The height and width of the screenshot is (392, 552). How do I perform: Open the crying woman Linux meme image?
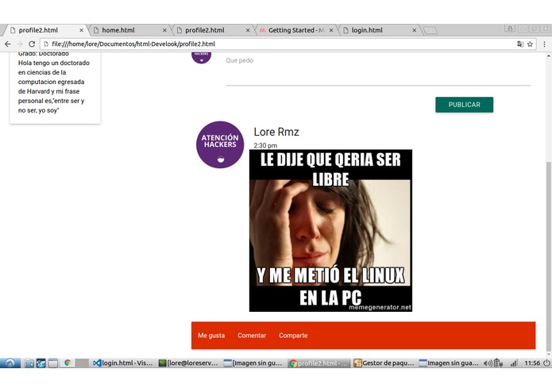click(x=330, y=230)
